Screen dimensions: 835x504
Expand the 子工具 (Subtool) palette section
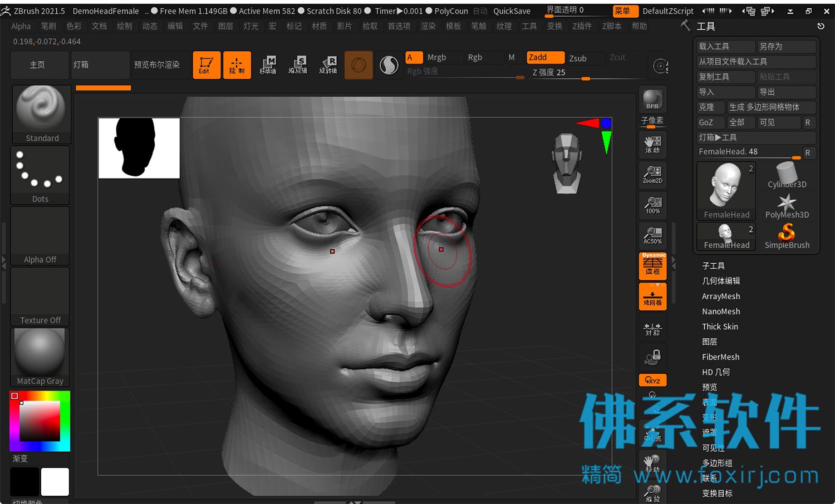pos(713,266)
